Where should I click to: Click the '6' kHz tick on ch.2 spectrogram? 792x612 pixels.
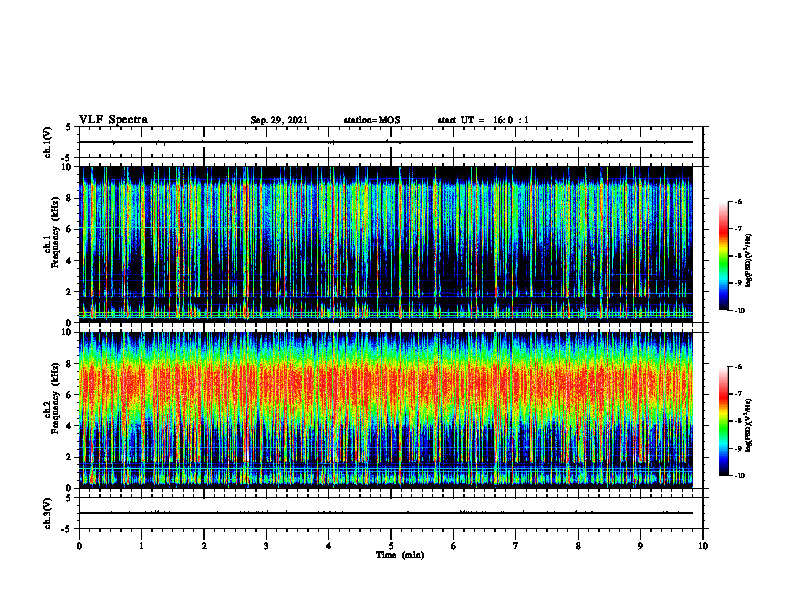[x=69, y=395]
